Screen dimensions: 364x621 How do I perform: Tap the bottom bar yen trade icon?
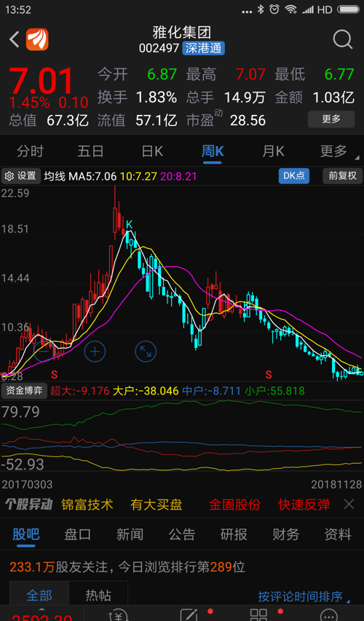(x=118, y=614)
